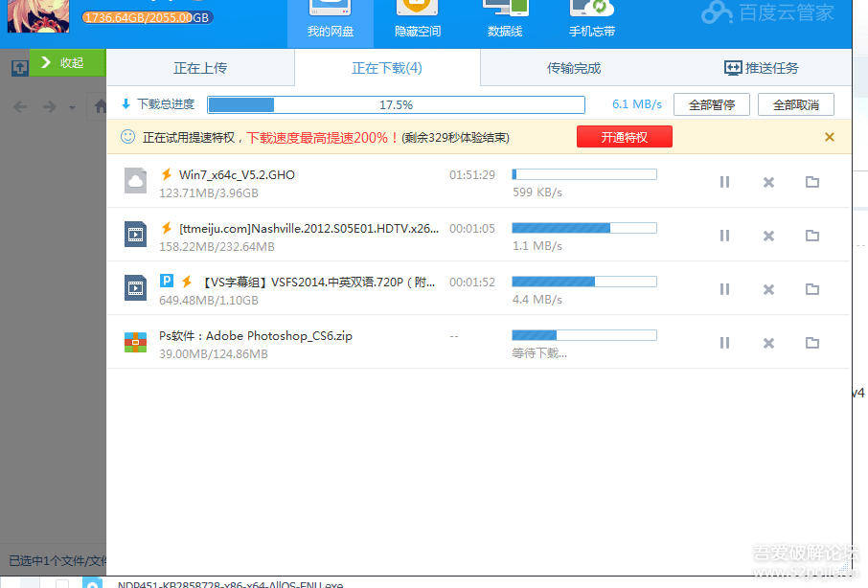Image resolution: width=868 pixels, height=588 pixels.
Task: Cancel the VSFS2014 video download
Action: 768,289
